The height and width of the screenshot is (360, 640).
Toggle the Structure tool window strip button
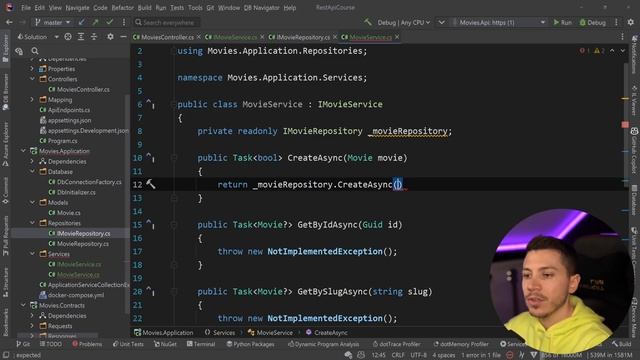5,282
